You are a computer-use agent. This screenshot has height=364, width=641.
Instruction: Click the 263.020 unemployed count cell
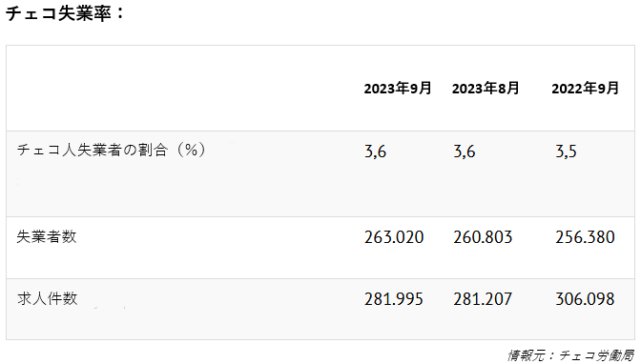pyautogui.click(x=394, y=237)
